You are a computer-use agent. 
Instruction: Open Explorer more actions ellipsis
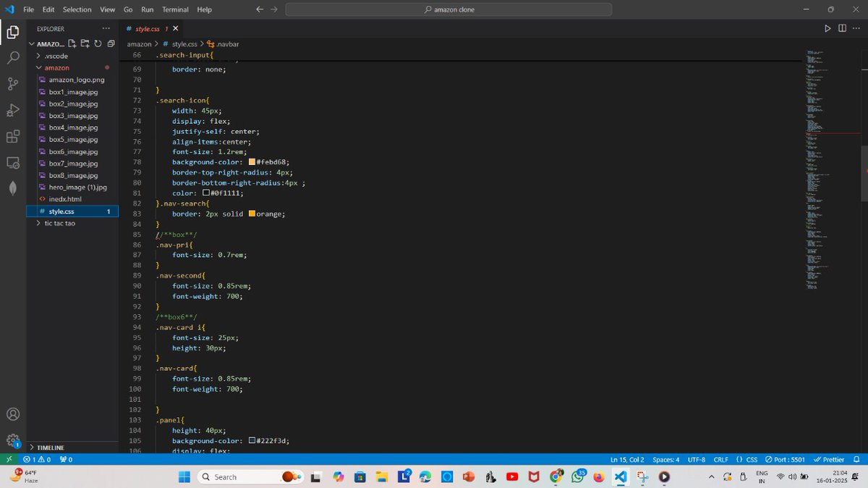pyautogui.click(x=106, y=29)
